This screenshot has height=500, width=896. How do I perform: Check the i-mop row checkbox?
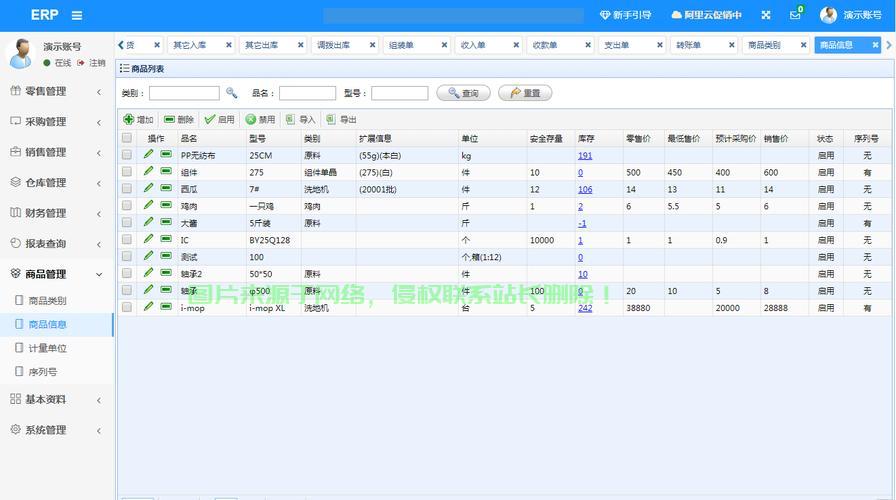click(x=127, y=307)
